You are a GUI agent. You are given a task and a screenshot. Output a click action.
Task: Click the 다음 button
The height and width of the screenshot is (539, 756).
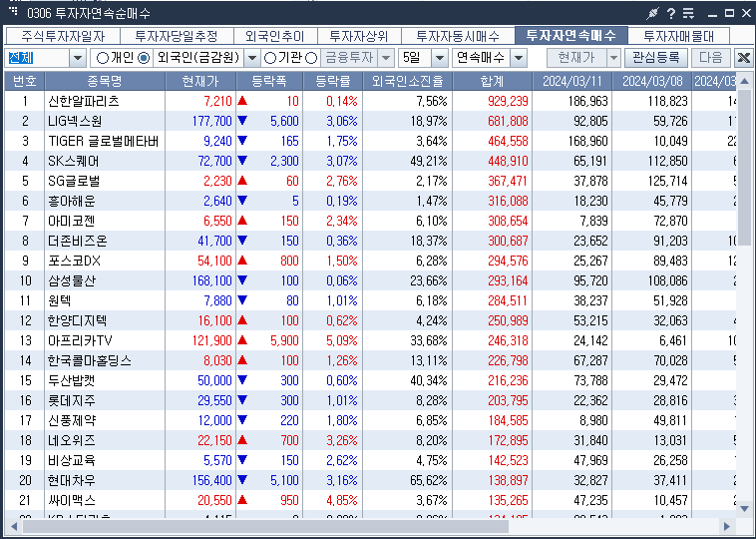point(711,58)
